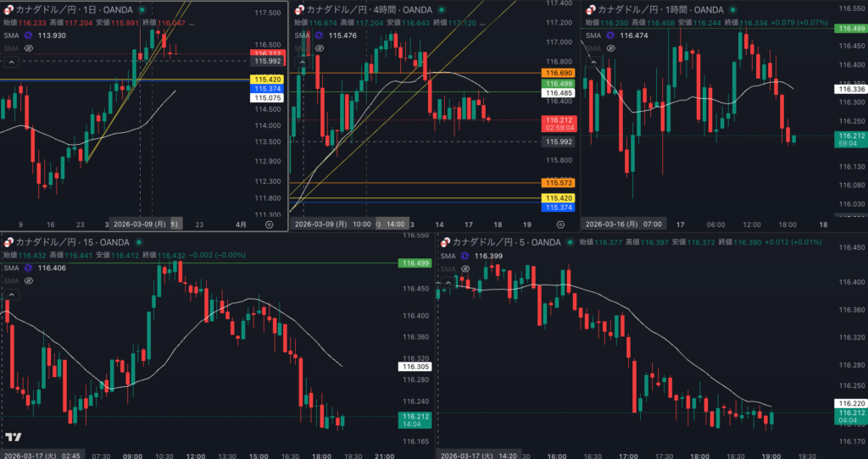Click the カナダドル/円・15・OANDA title
Image resolution: width=868 pixels, height=459 pixels.
click(73, 242)
